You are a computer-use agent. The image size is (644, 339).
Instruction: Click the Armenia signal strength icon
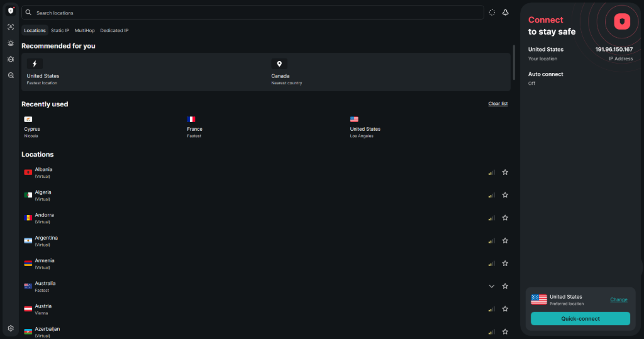tap(491, 264)
